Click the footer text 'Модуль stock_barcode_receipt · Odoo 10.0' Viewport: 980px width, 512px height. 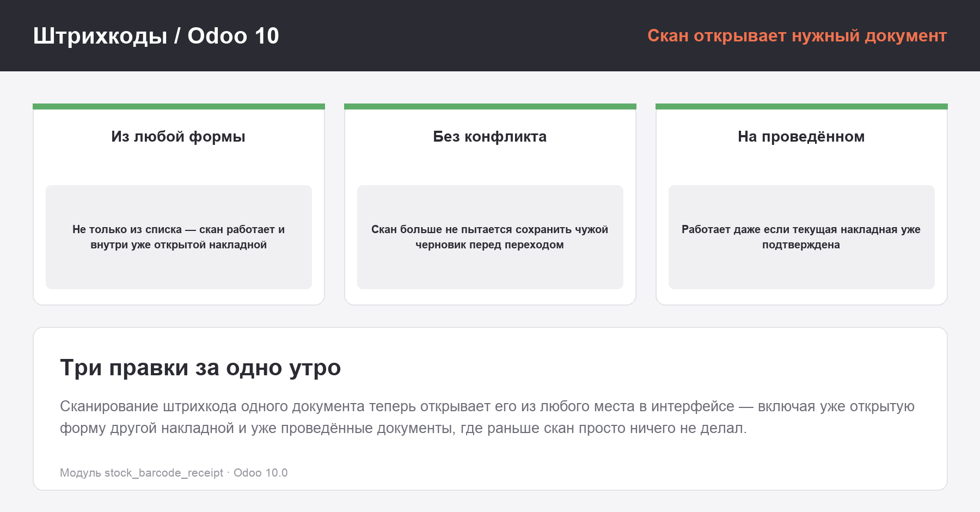pyautogui.click(x=174, y=473)
